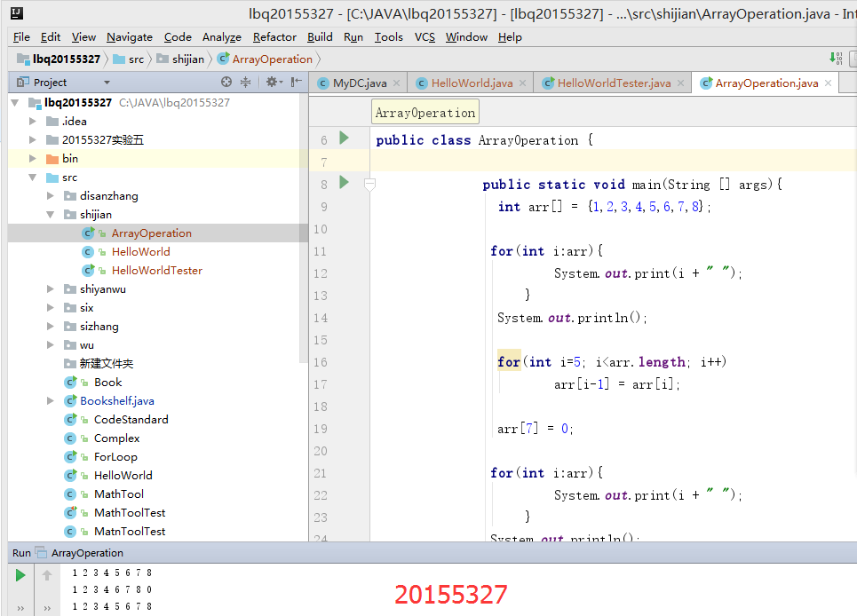
Task: Open the View menu
Action: tap(83, 37)
